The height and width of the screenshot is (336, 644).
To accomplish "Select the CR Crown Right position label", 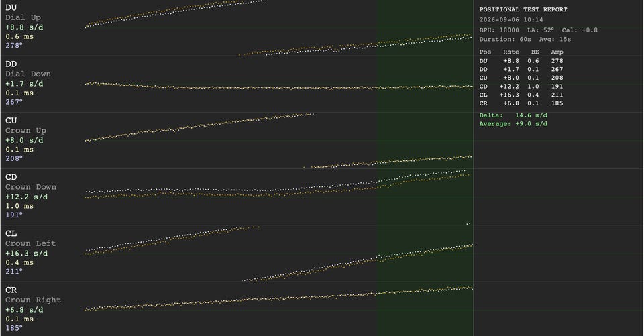I will (33, 295).
